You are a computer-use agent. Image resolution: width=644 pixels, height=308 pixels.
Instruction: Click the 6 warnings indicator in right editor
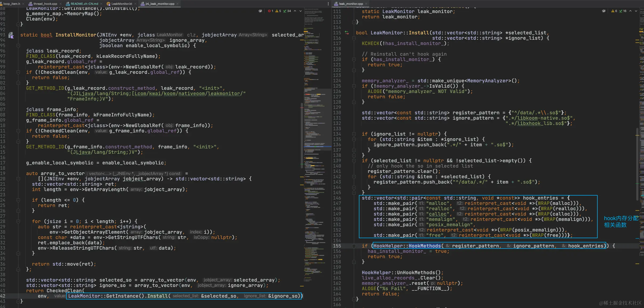coord(614,11)
